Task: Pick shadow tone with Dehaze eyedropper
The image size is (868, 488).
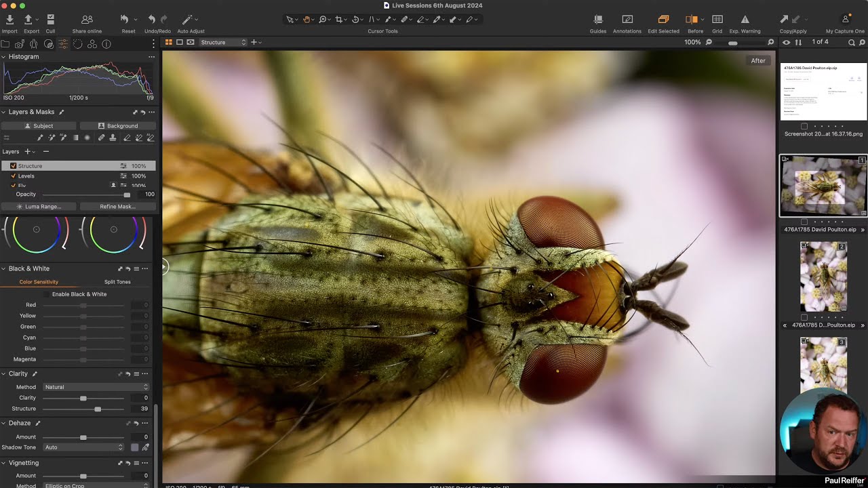Action: tap(145, 447)
